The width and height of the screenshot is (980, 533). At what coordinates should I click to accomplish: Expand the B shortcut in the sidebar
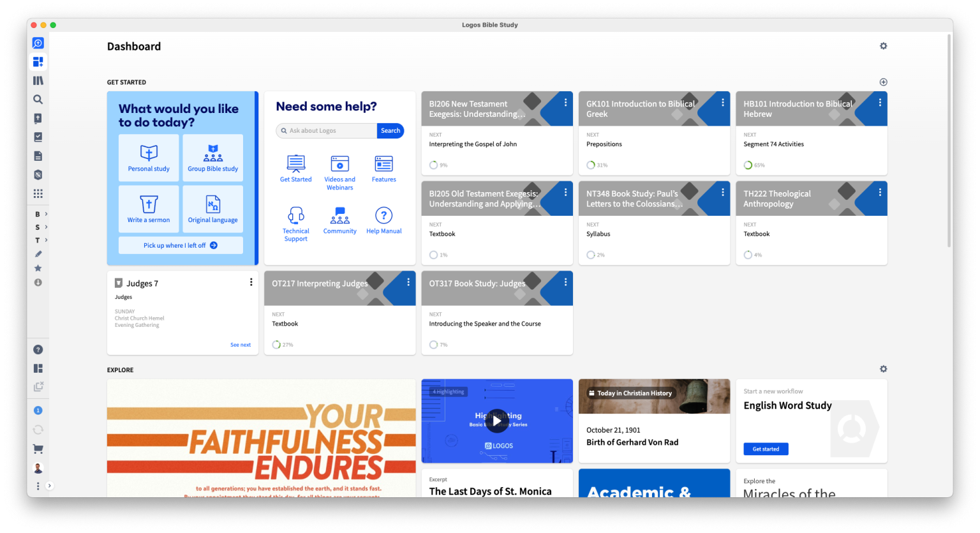tap(38, 213)
